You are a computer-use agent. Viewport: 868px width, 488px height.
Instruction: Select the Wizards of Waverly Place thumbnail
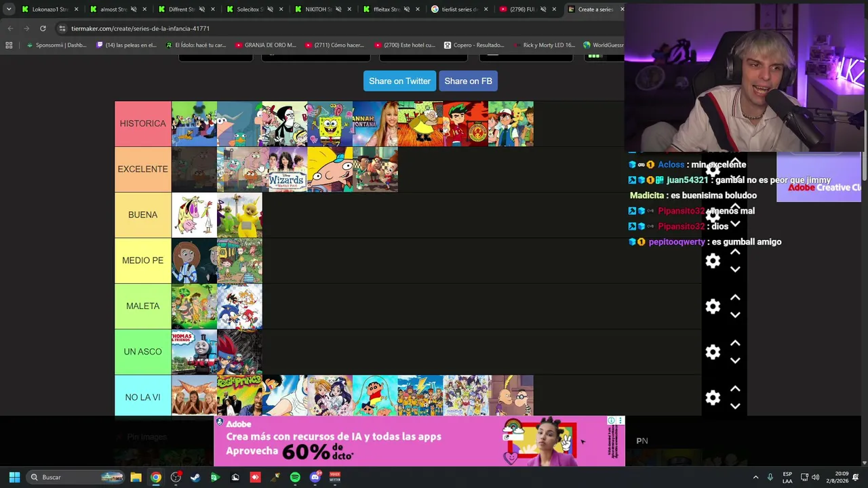click(285, 169)
